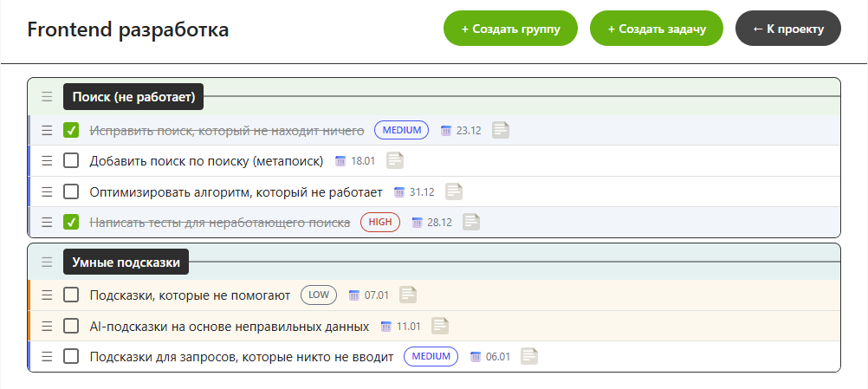Click the HIGH priority badge

[x=380, y=222]
